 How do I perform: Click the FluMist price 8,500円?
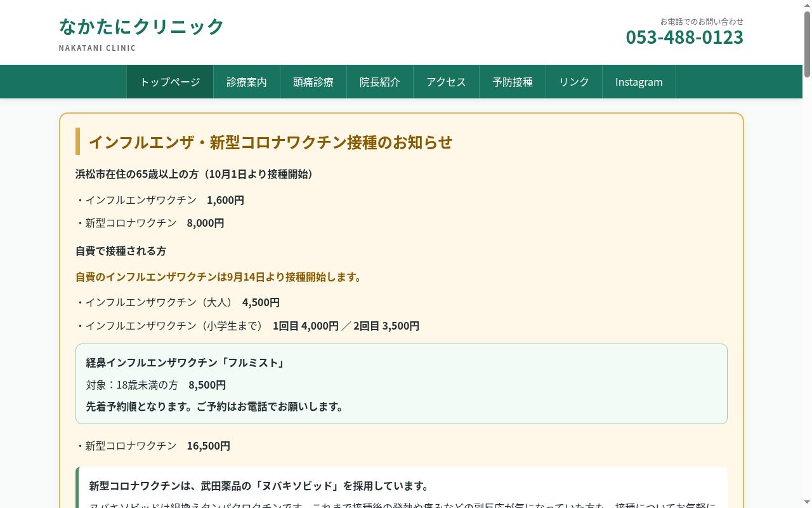click(207, 385)
